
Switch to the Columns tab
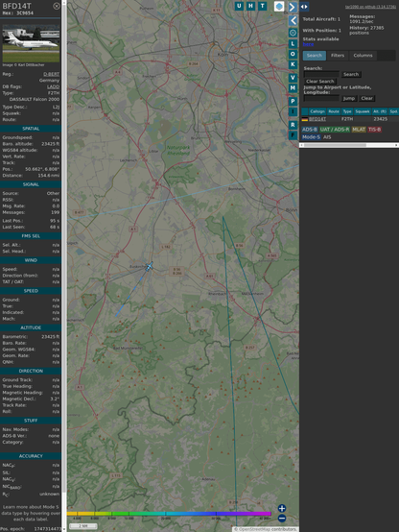[x=363, y=56]
